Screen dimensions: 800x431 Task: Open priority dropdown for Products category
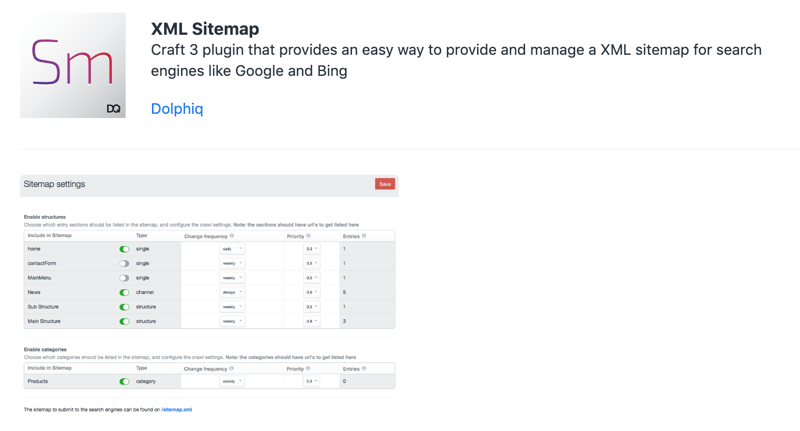(311, 381)
